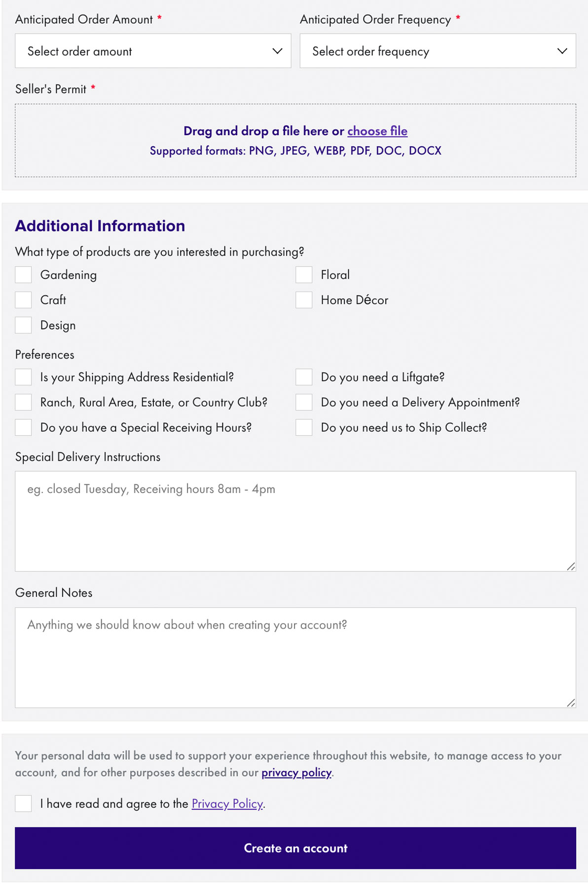
Task: Check the Design product type
Action: coord(23,325)
